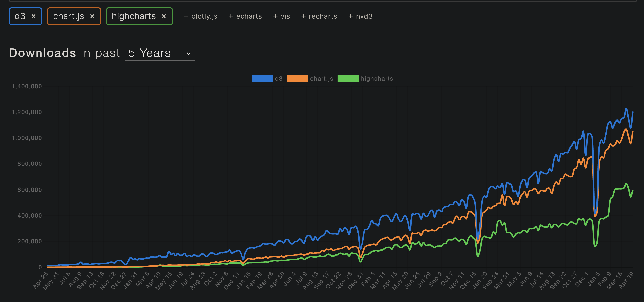The height and width of the screenshot is (302, 644).
Task: Select the highcharts package tag
Action: (134, 16)
